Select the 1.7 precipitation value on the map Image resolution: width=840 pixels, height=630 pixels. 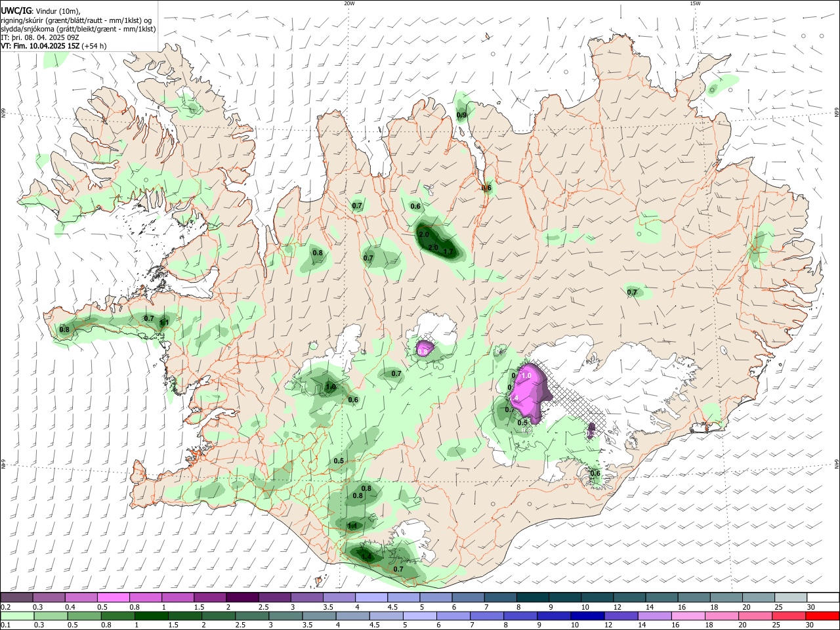click(x=449, y=251)
